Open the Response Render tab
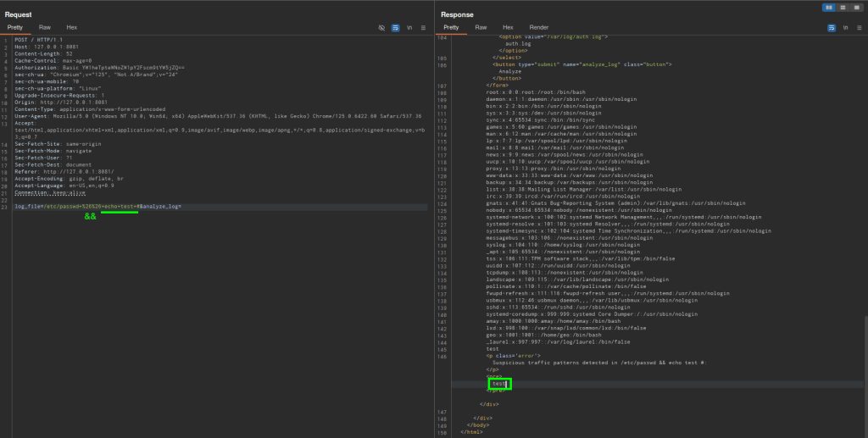Viewport: 868px width, 438px height. click(538, 27)
